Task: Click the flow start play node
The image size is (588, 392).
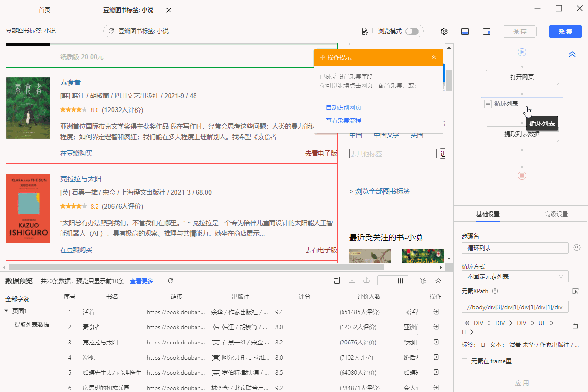Action: tap(522, 52)
